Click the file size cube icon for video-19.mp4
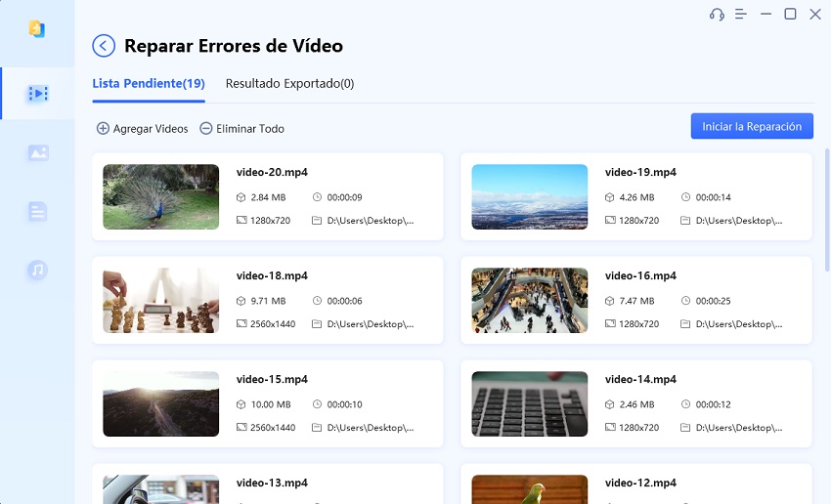The height and width of the screenshot is (504, 831). pyautogui.click(x=609, y=197)
